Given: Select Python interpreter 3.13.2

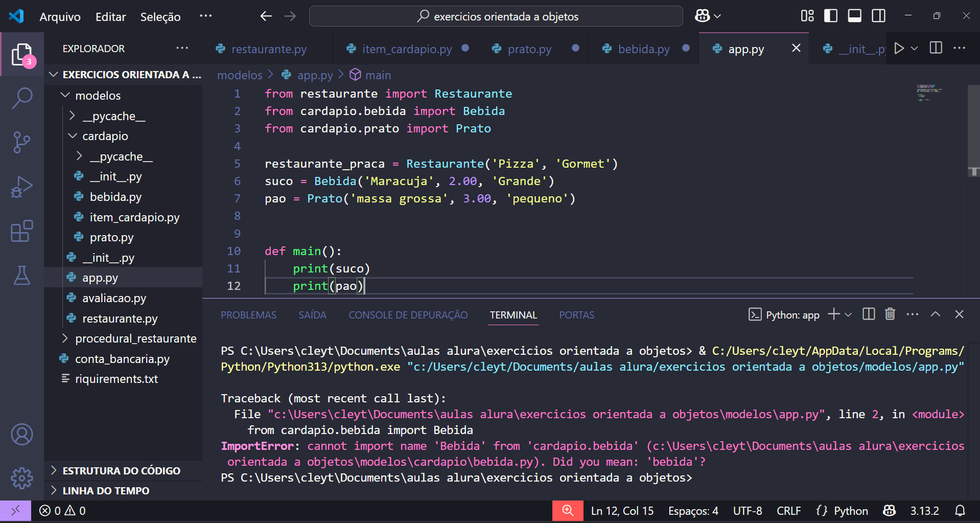Looking at the screenshot, I should 924,511.
